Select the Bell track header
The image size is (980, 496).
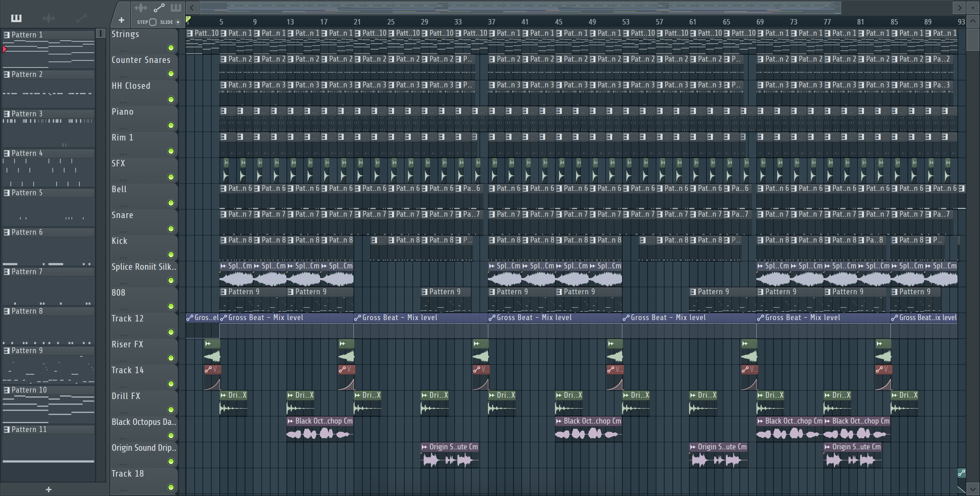point(144,196)
